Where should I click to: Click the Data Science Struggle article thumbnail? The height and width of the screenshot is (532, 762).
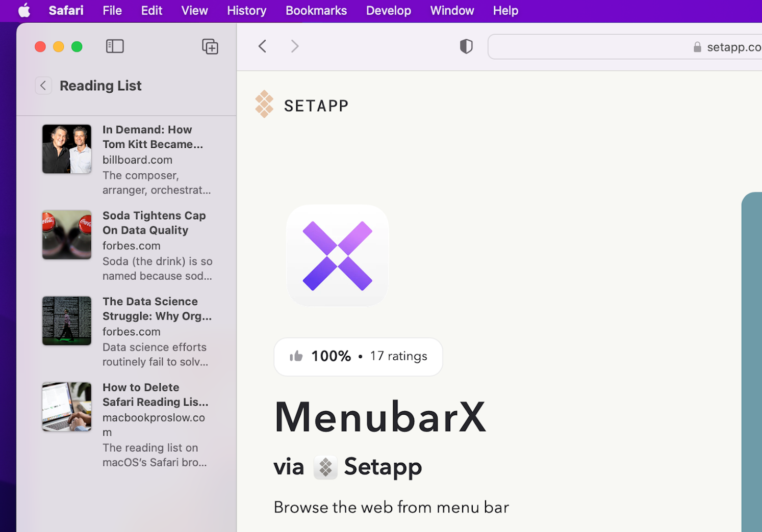pyautogui.click(x=66, y=321)
